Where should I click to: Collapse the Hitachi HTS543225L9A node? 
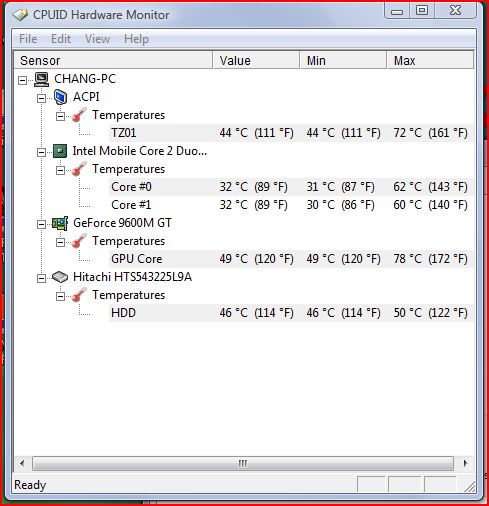click(x=41, y=278)
